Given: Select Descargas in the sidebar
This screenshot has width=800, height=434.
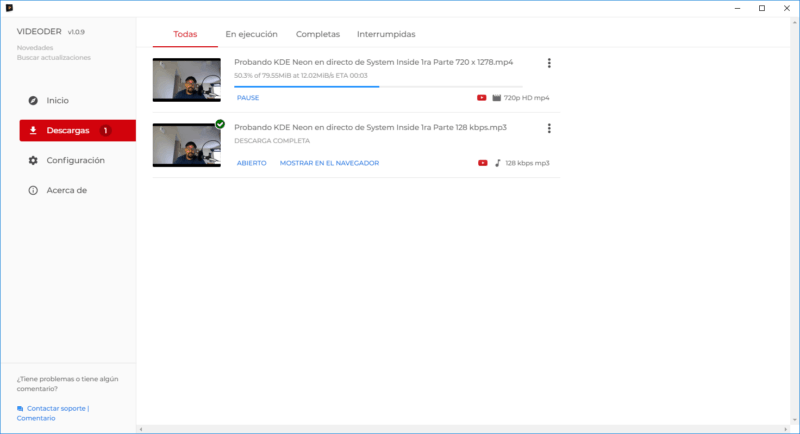Looking at the screenshot, I should (x=78, y=131).
